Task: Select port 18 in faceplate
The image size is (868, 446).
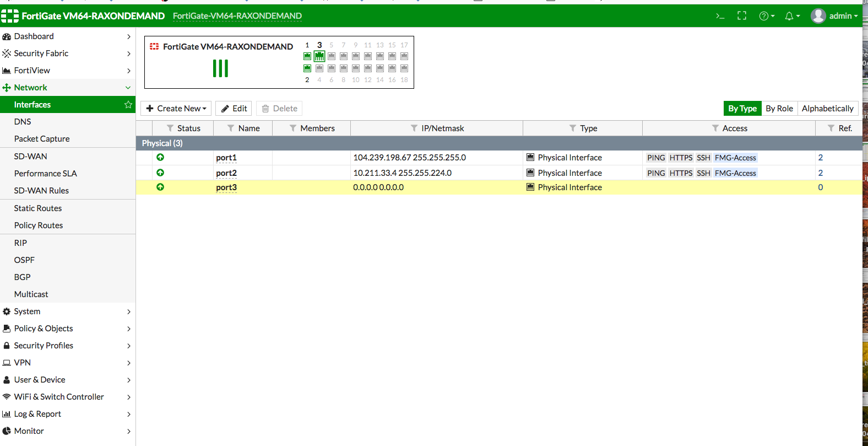Action: point(404,68)
